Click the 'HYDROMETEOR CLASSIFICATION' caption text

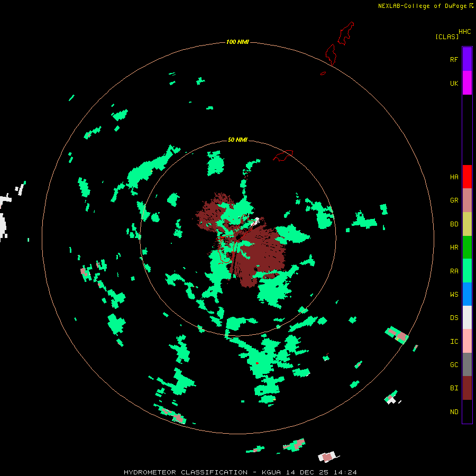pos(186,472)
